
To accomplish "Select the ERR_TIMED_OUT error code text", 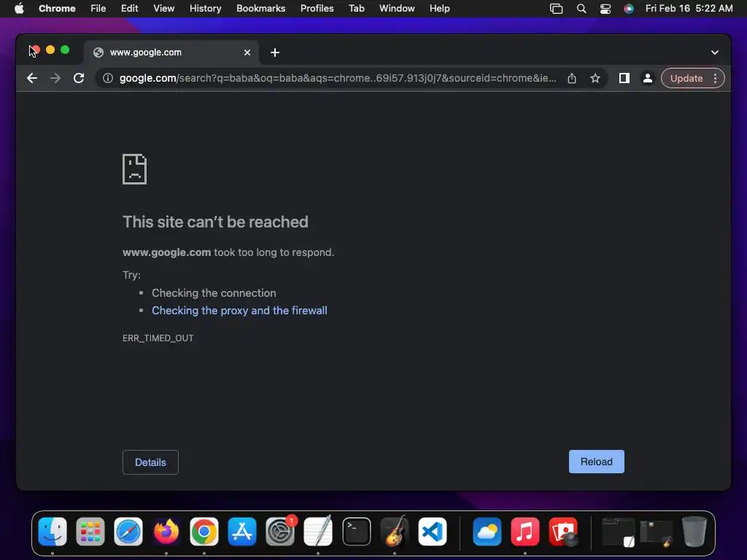I will [158, 338].
